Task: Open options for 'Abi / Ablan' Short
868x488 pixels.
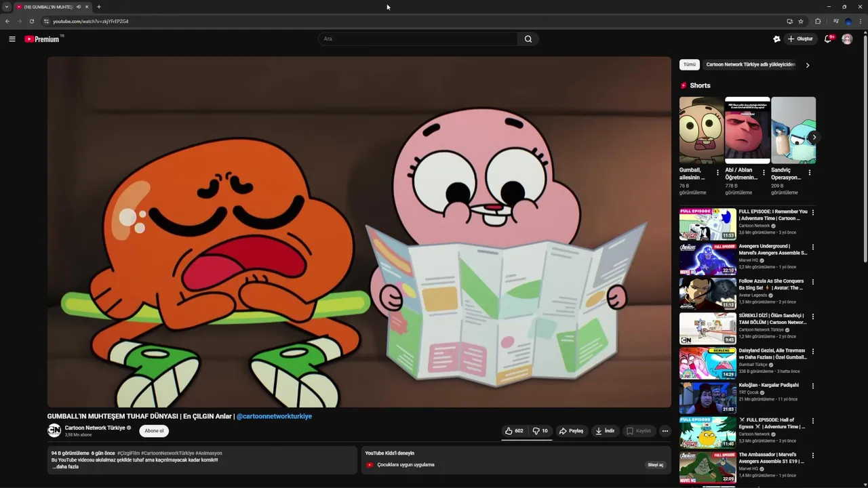Action: tap(764, 173)
